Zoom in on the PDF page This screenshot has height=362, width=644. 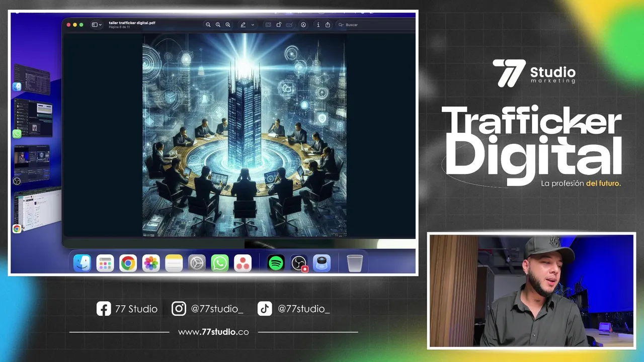(x=228, y=25)
